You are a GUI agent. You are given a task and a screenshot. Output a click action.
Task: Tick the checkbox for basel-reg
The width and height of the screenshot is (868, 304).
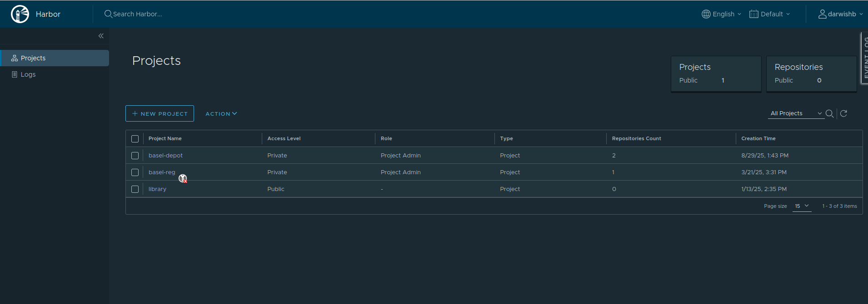point(135,172)
